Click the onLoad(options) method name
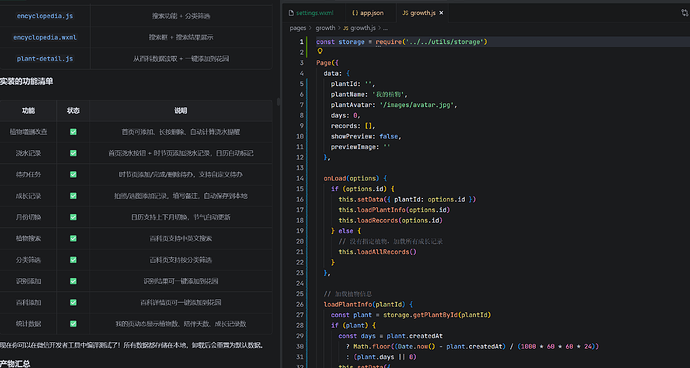Image resolution: width=690 pixels, height=368 pixels. [x=351, y=178]
